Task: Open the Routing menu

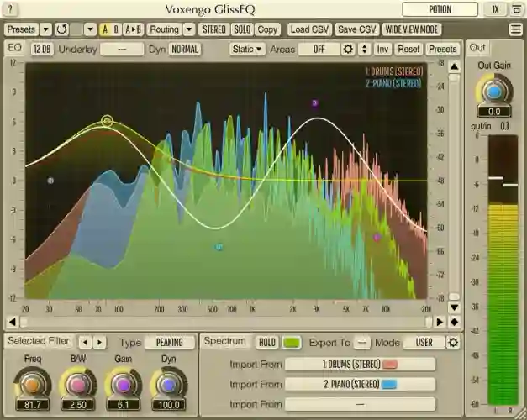Action: click(165, 29)
